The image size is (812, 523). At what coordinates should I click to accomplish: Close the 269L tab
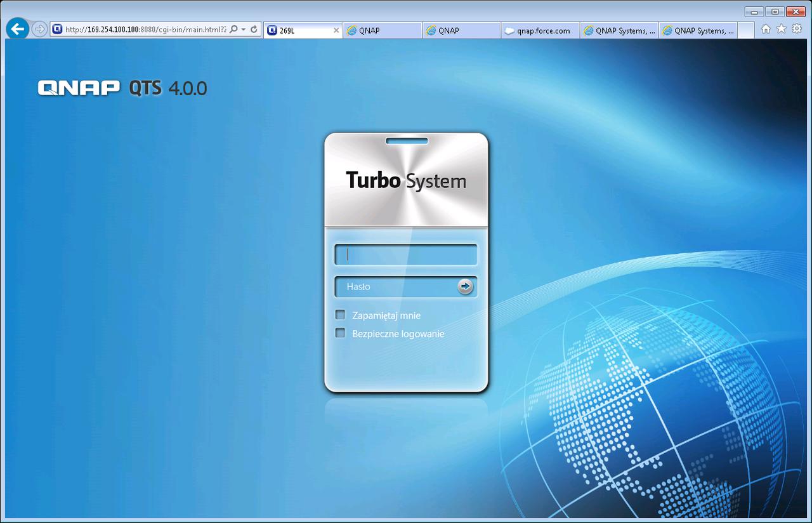(336, 30)
